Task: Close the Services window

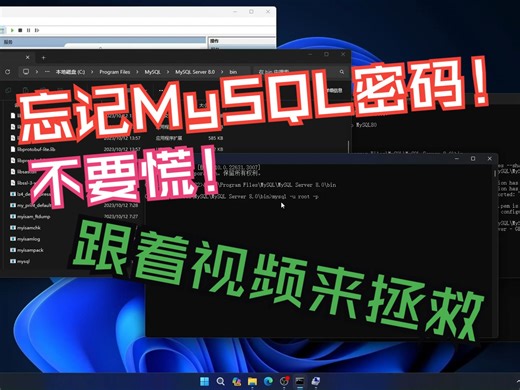Action: [268, 12]
